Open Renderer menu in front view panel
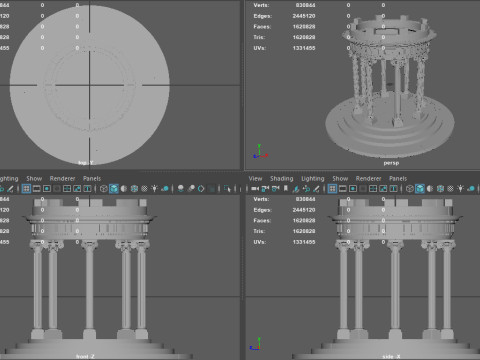 (62, 179)
